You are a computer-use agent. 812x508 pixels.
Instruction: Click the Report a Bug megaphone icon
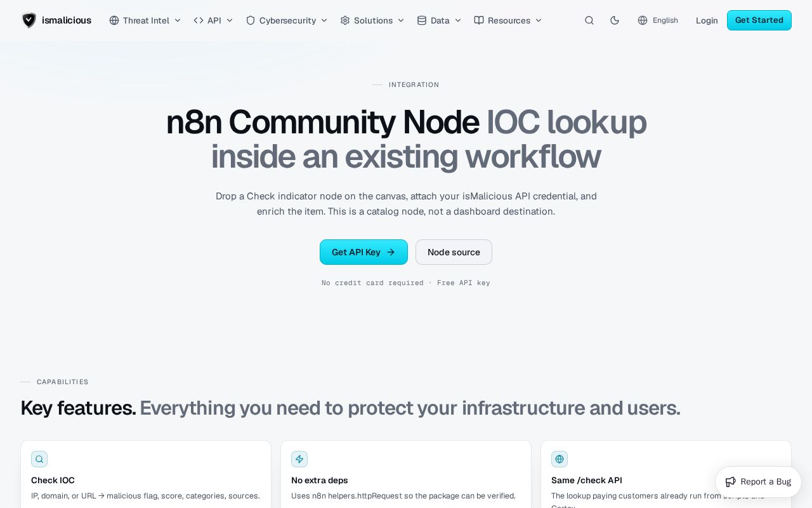click(731, 482)
